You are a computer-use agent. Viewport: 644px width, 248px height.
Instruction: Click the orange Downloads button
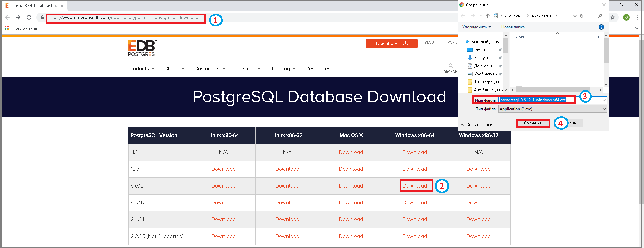(392, 44)
